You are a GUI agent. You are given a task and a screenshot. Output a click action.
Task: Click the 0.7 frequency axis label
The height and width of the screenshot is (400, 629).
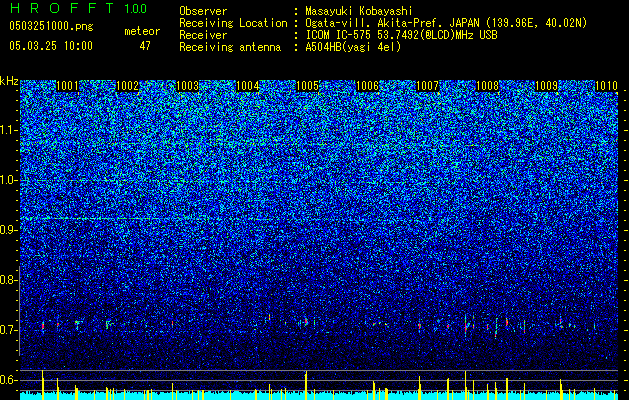click(x=8, y=330)
